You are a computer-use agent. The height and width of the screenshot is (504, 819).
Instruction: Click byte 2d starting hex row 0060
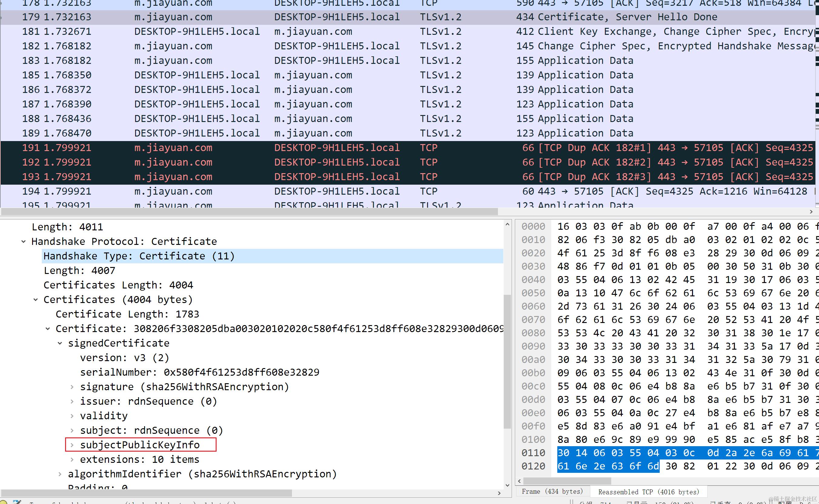pos(563,306)
